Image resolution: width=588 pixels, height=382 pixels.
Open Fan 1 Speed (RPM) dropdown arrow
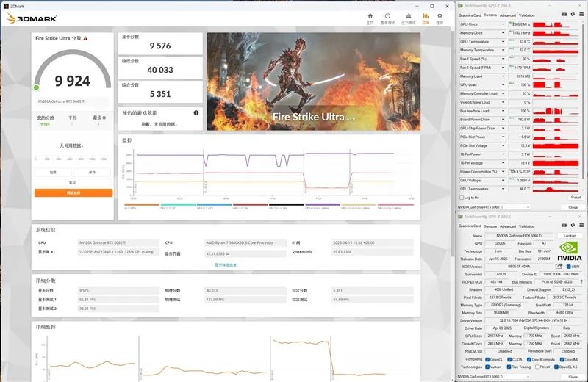click(x=503, y=68)
